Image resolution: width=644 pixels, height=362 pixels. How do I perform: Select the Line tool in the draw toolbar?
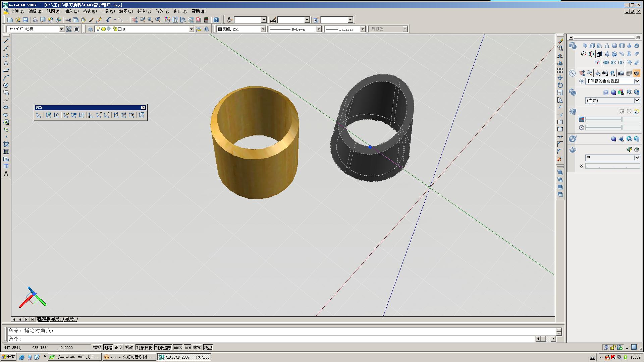pyautogui.click(x=6, y=41)
